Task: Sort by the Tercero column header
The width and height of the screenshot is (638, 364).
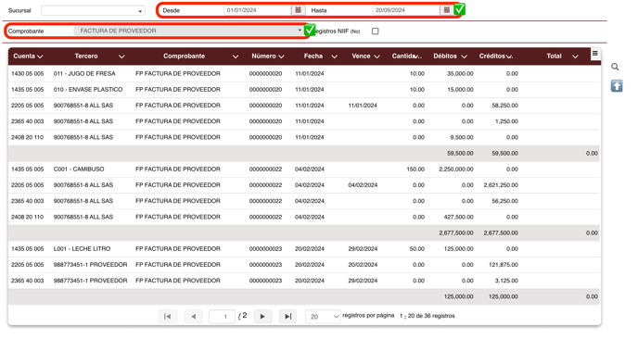Action: click(86, 56)
